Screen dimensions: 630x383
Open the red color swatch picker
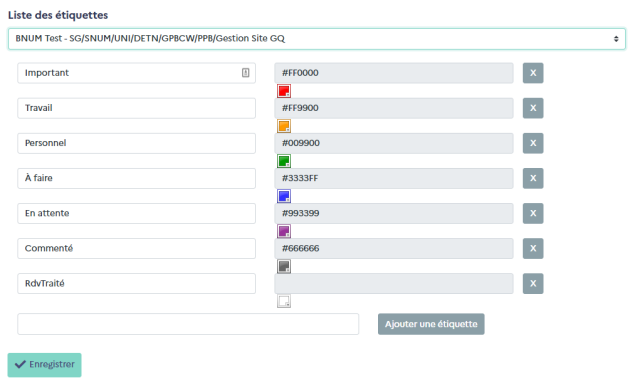point(284,91)
